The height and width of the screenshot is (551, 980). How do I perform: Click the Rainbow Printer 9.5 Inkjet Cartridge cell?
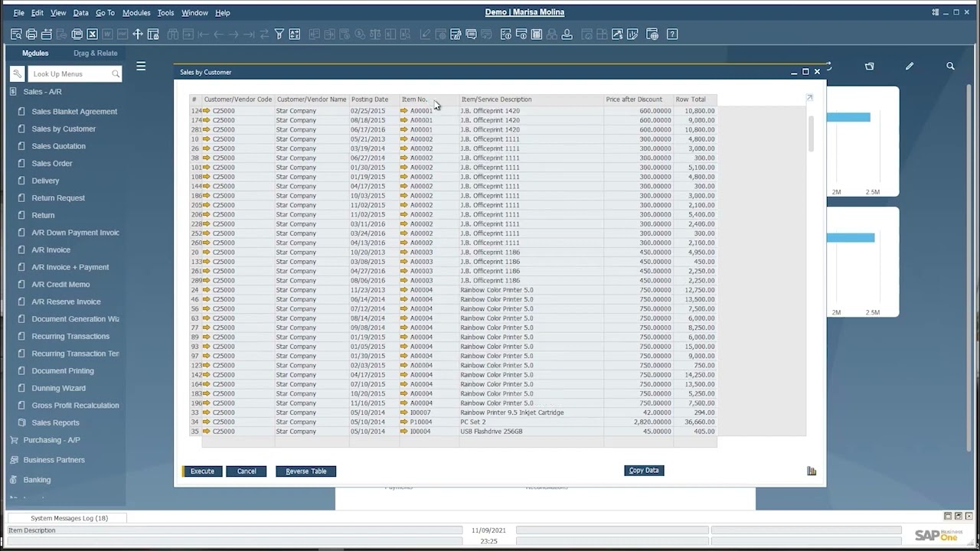[531, 412]
